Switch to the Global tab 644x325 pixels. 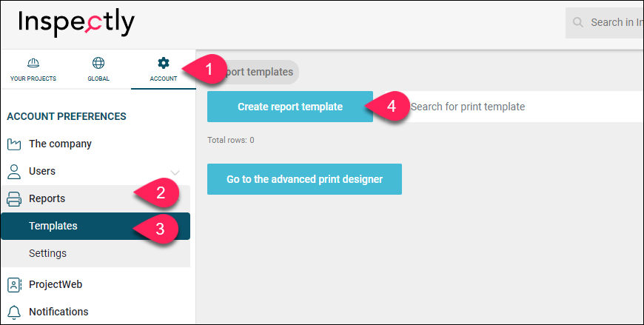[98, 70]
